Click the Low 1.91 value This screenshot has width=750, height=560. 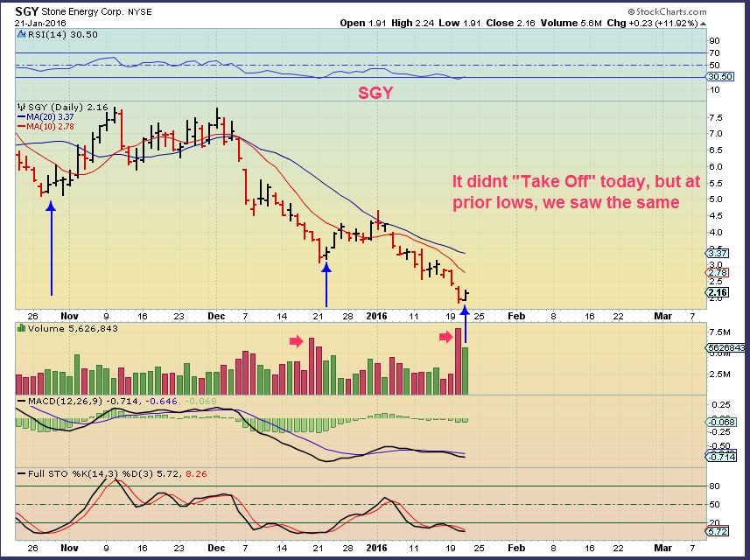(x=459, y=23)
